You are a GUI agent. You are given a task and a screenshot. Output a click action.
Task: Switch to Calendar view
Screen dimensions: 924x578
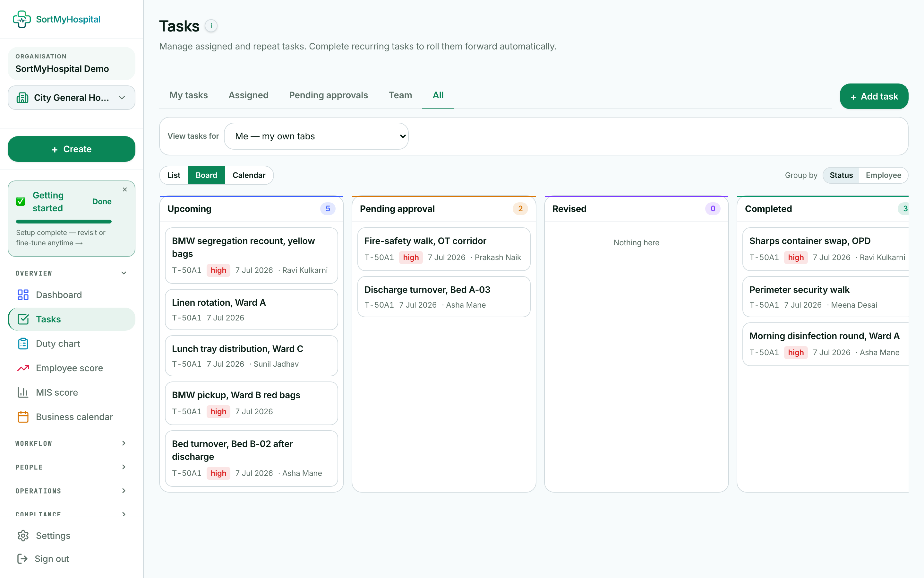(249, 175)
